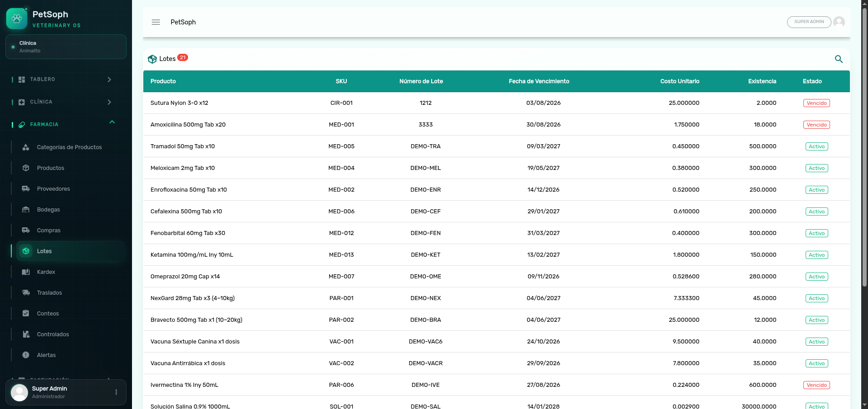Sort by Existencia column header
The image size is (868, 409).
coord(762,81)
